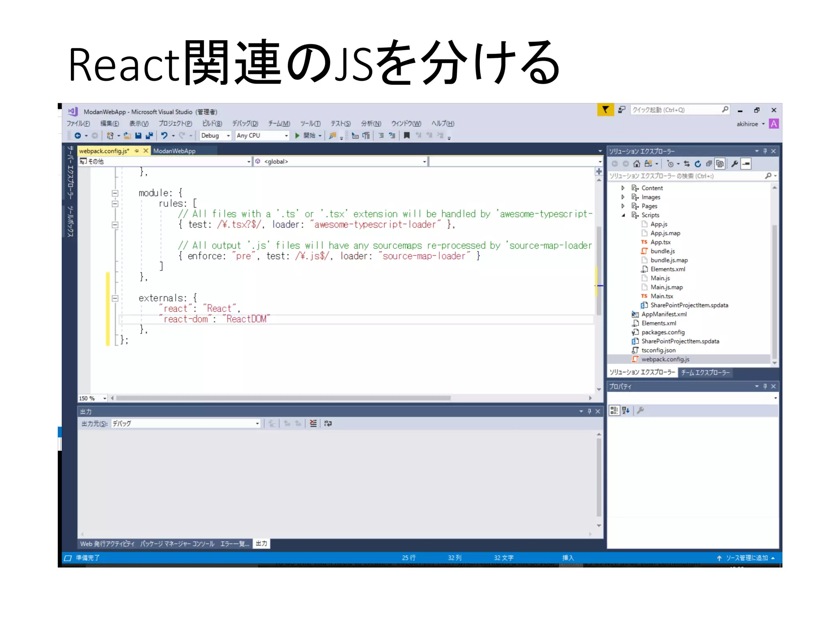Screen dimensions: 840x630
Task: Toggle Word Wrap in Output panel
Action: click(328, 423)
